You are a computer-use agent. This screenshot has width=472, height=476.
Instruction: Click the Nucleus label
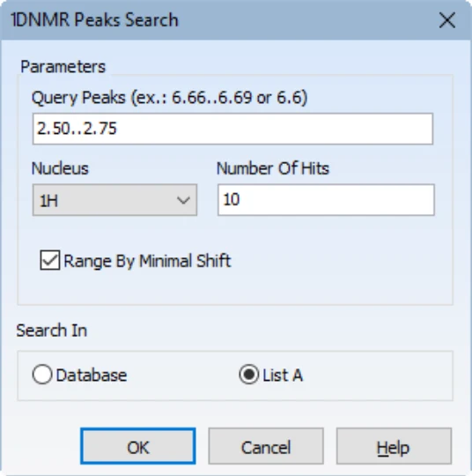[x=60, y=168]
